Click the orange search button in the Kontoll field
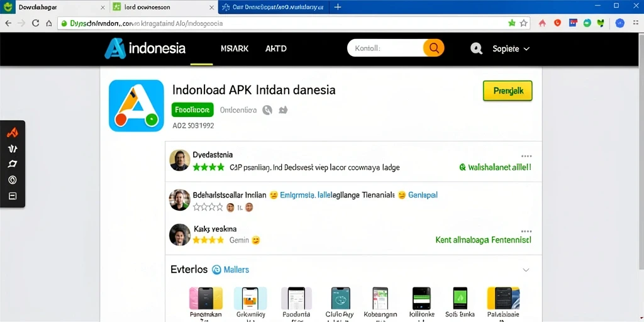The height and width of the screenshot is (322, 644). [x=434, y=48]
